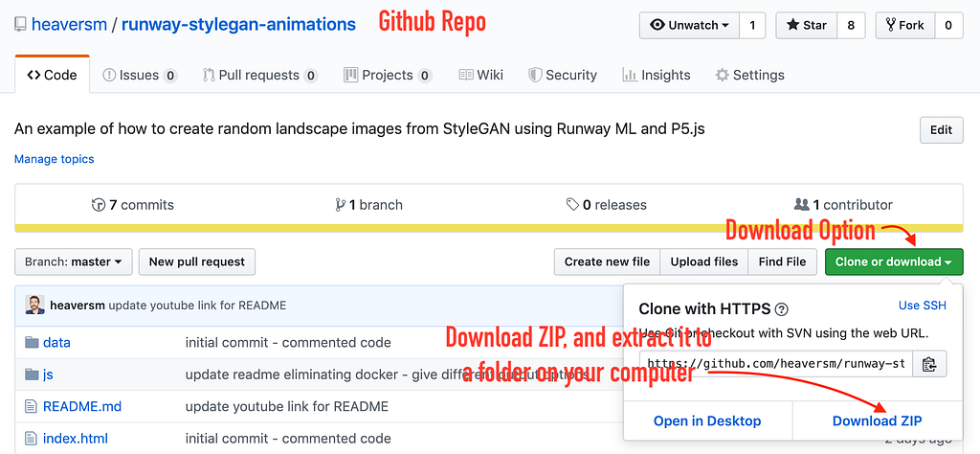Click the tag icon beside 0 releases
The width and height of the screenshot is (980, 454).
572,204
